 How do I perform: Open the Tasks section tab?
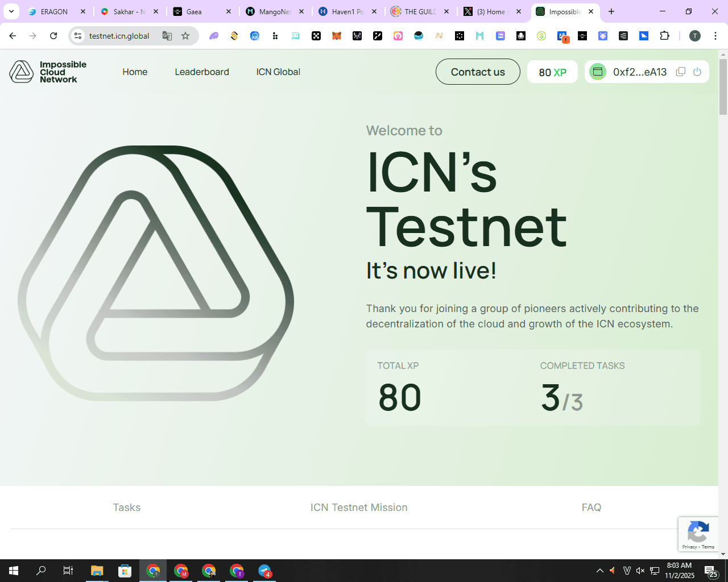coord(126,508)
